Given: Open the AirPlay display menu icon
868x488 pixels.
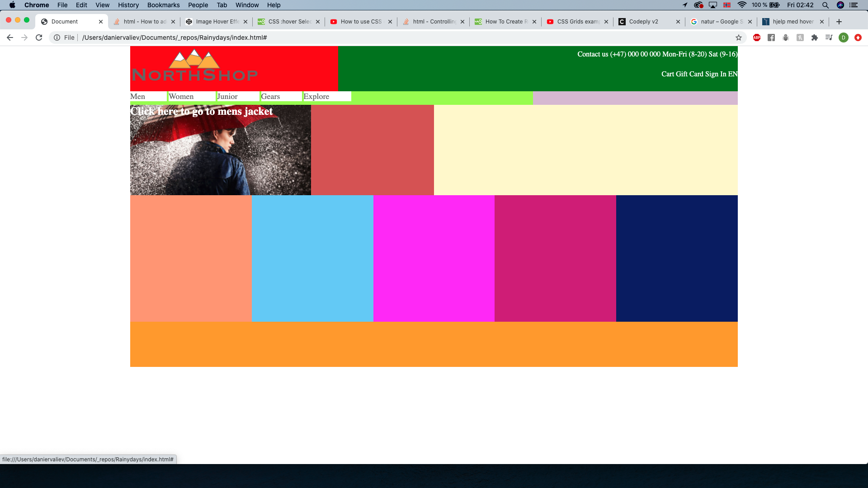Looking at the screenshot, I should point(713,5).
